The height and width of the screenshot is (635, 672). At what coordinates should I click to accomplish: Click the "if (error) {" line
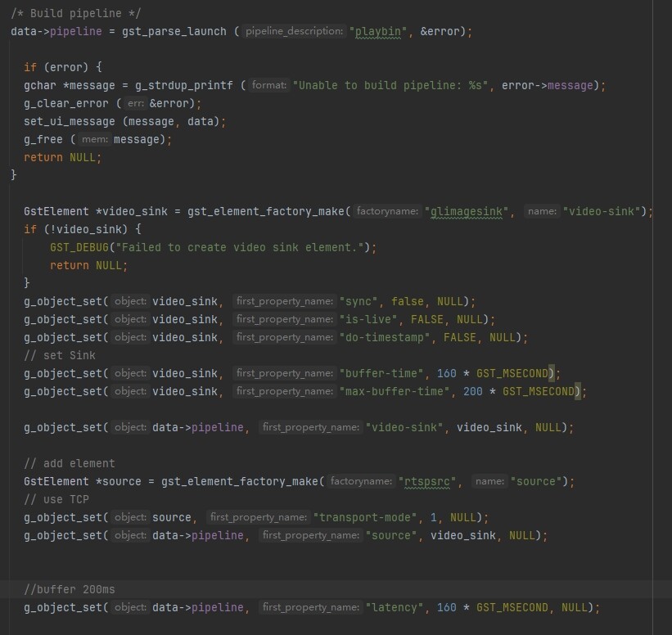(63, 67)
